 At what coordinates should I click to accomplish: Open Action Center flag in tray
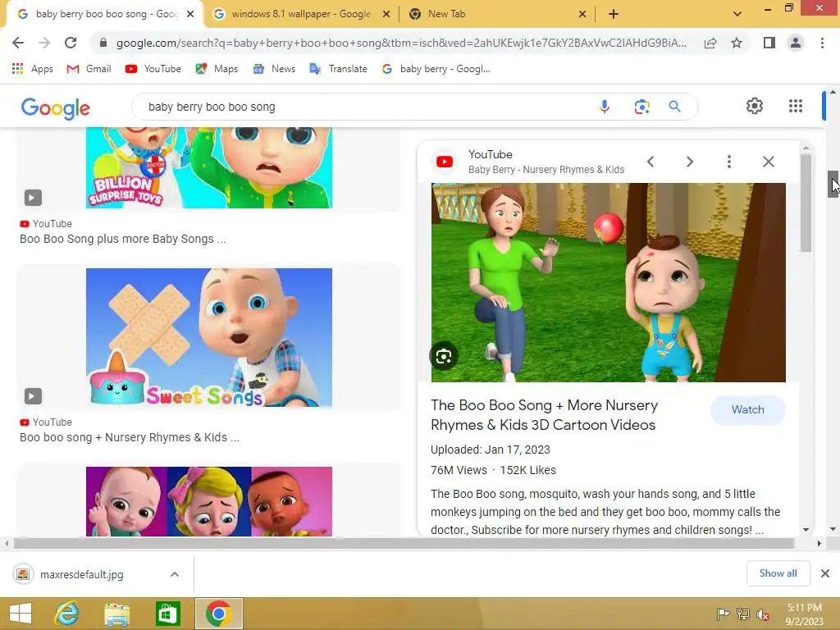click(x=723, y=614)
